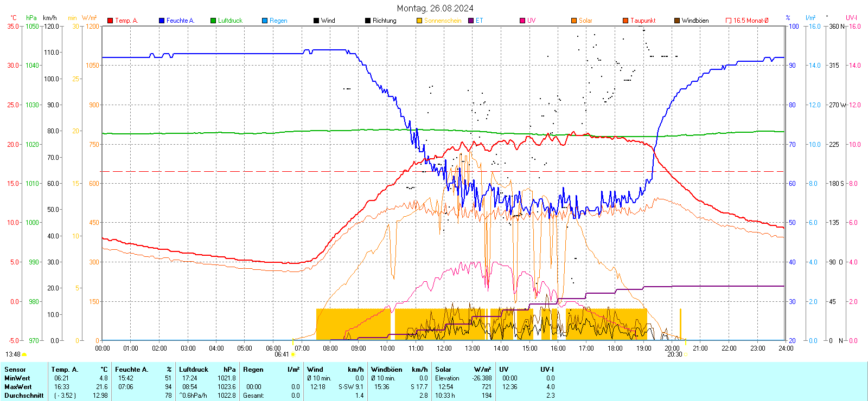
Task: Click the green Luftdruck legend square
Action: point(213,21)
